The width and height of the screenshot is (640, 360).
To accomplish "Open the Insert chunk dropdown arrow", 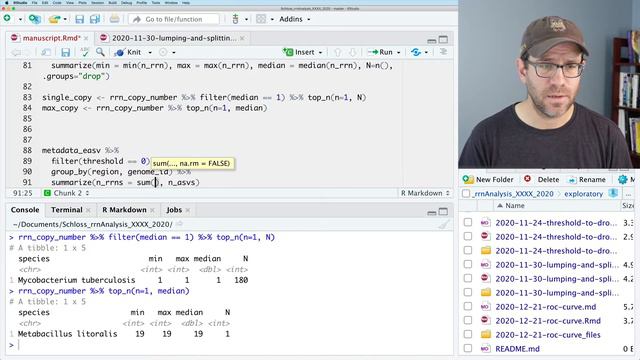I will click(320, 52).
